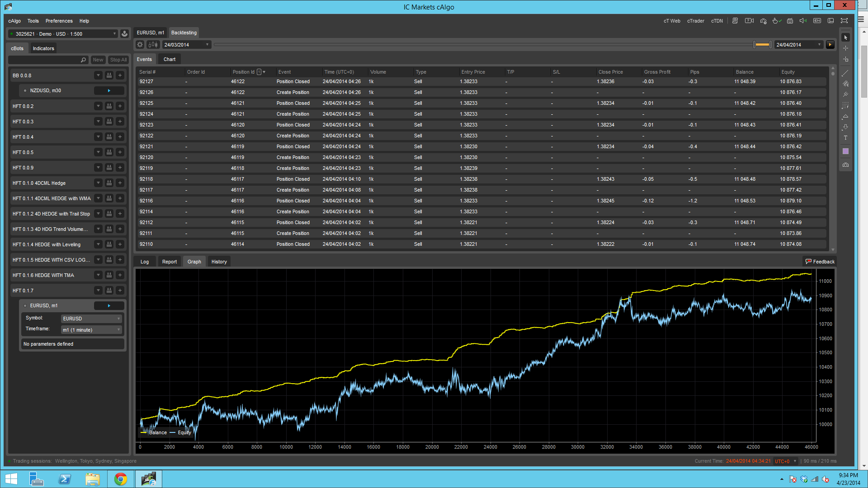Select the Fibonacci retracement tool
The image size is (868, 488).
[845, 105]
